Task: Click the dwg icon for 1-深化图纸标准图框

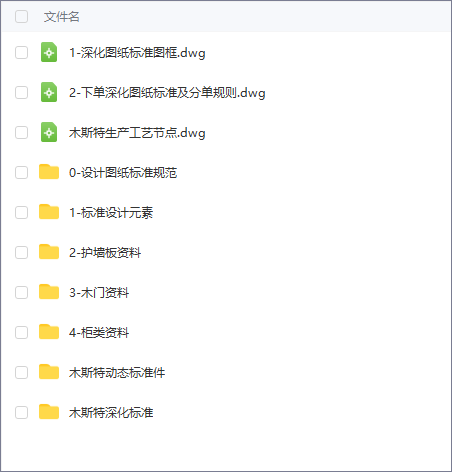Action: point(49,52)
